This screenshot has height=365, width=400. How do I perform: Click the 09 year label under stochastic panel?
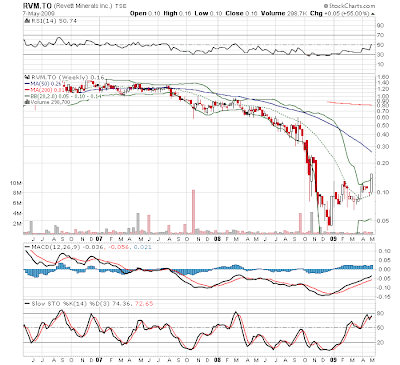(334, 360)
